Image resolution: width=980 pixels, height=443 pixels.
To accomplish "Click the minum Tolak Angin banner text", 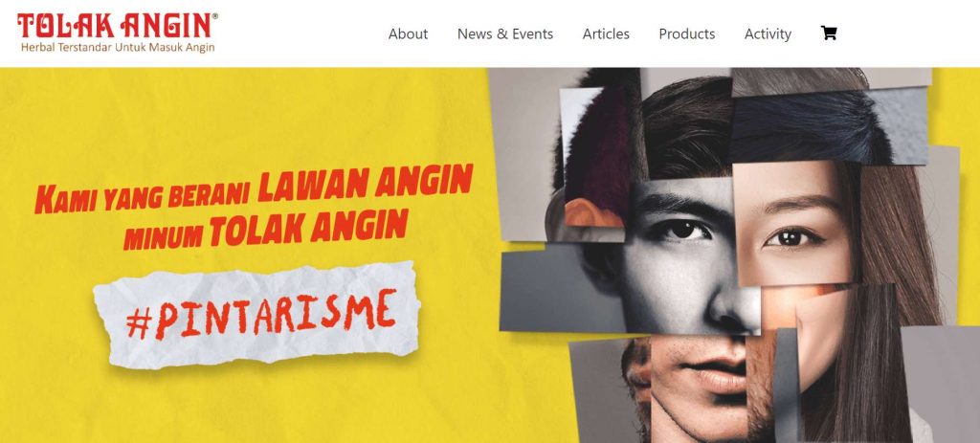I will [x=266, y=230].
